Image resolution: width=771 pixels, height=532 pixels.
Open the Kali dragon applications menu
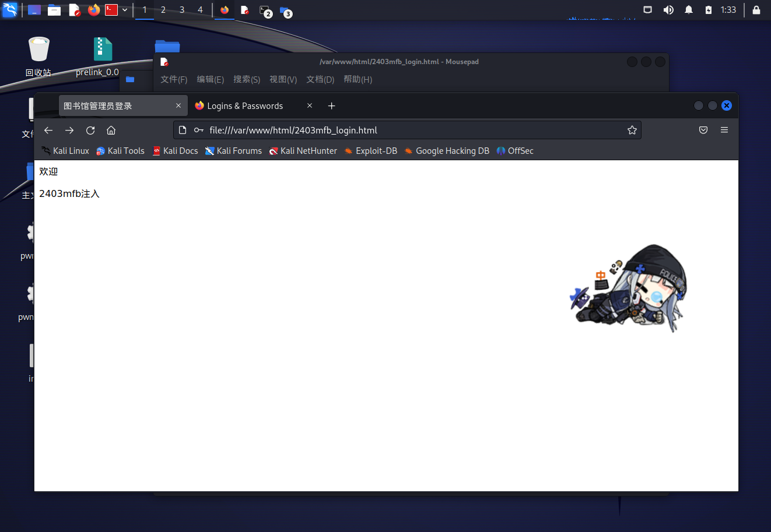click(10, 10)
